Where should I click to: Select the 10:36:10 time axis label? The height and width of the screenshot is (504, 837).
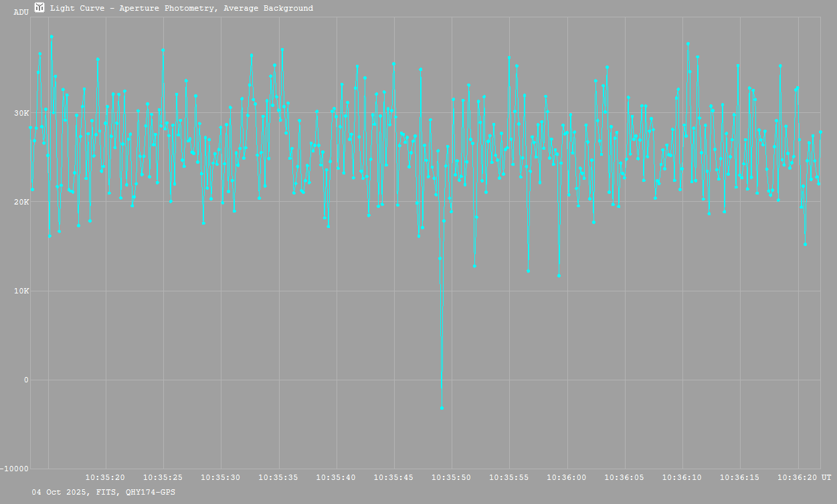(x=682, y=477)
